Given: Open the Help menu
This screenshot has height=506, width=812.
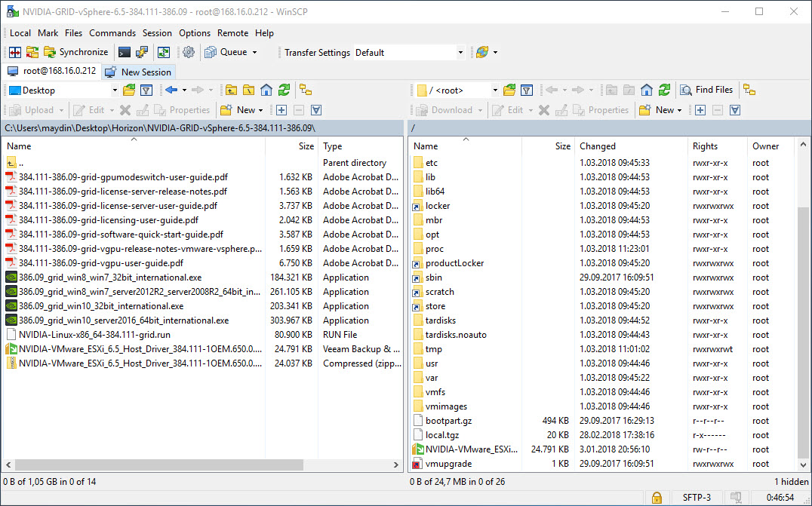Looking at the screenshot, I should point(264,33).
